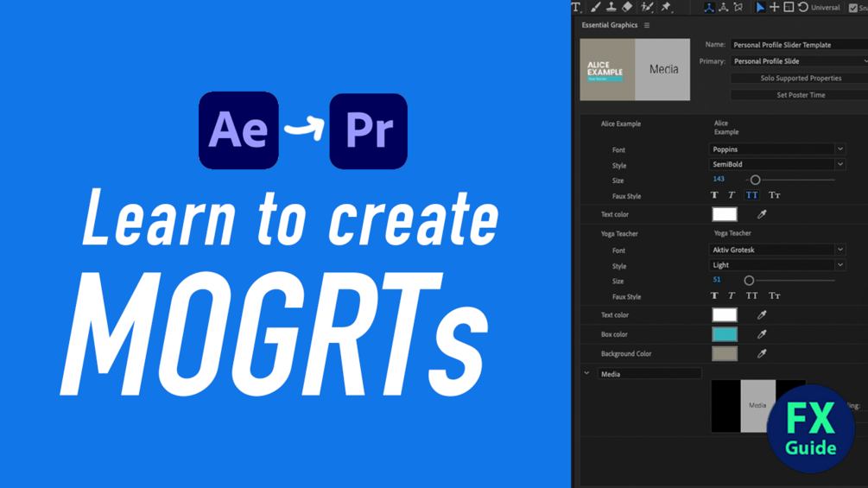Open the Background Color swatch
Viewport: 868px width, 488px height.
coord(725,353)
